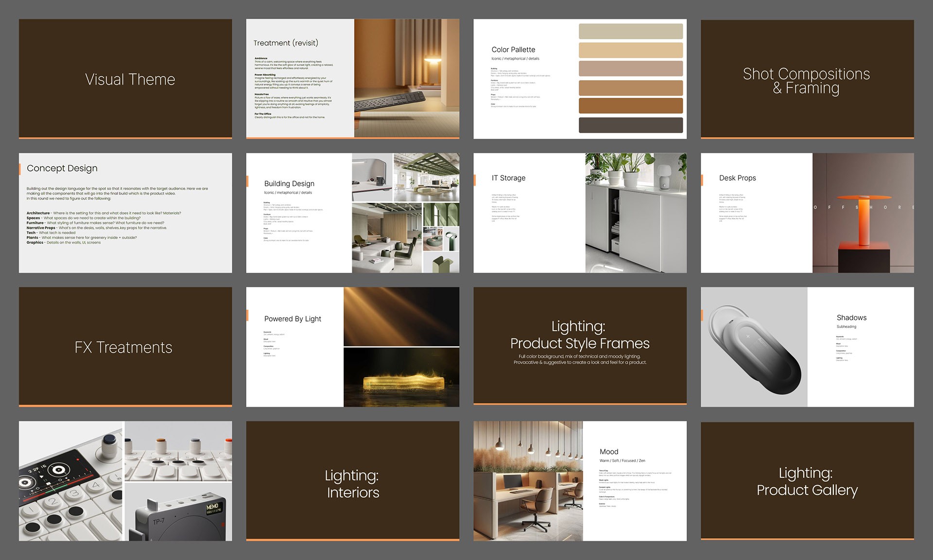Click the topmost beige swatch on the palette slide
Image resolution: width=933 pixels, height=560 pixels.
tap(630, 31)
